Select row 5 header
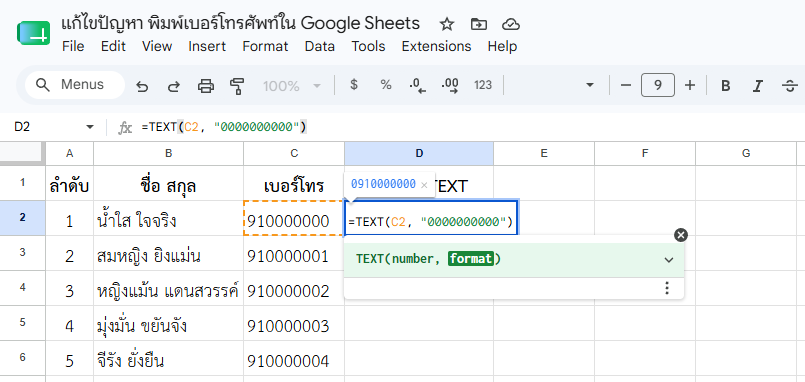This screenshot has height=382, width=805. (23, 323)
